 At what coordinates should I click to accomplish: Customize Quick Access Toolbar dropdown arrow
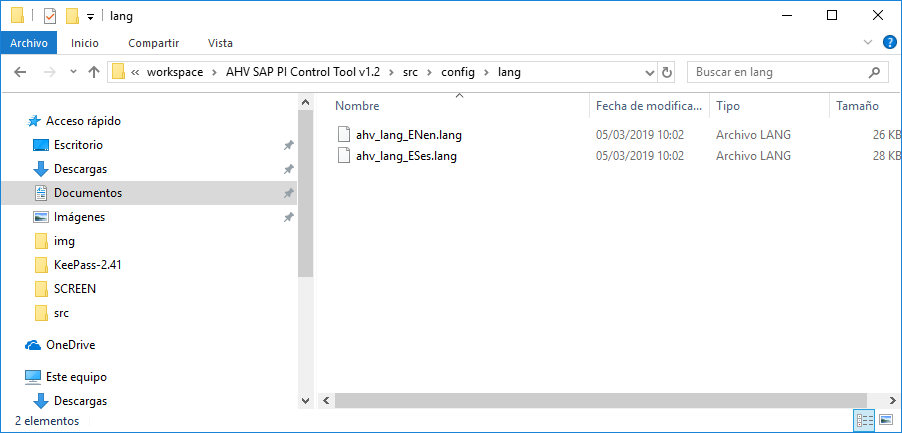tap(90, 17)
